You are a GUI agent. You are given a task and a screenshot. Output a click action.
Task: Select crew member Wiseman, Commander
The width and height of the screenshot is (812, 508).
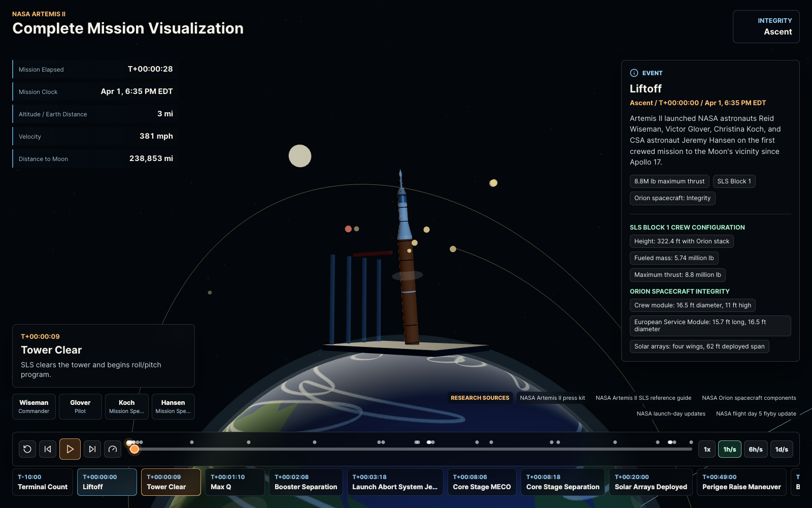pyautogui.click(x=34, y=406)
